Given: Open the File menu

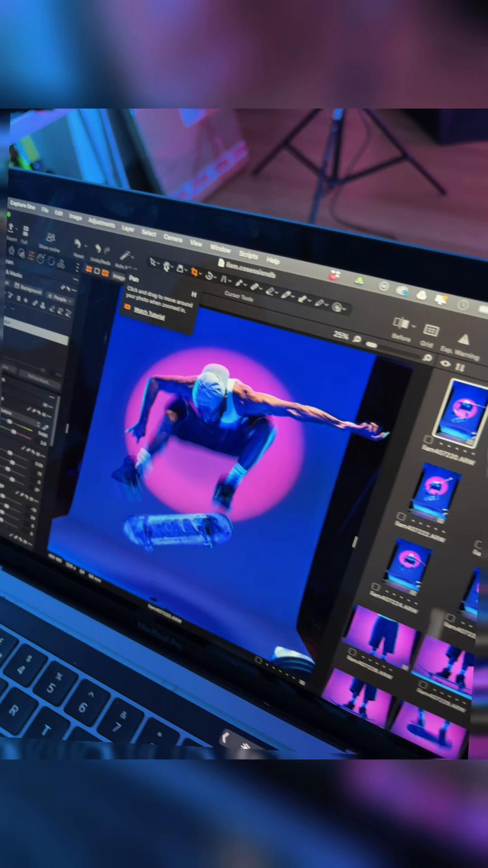Looking at the screenshot, I should click(x=45, y=210).
